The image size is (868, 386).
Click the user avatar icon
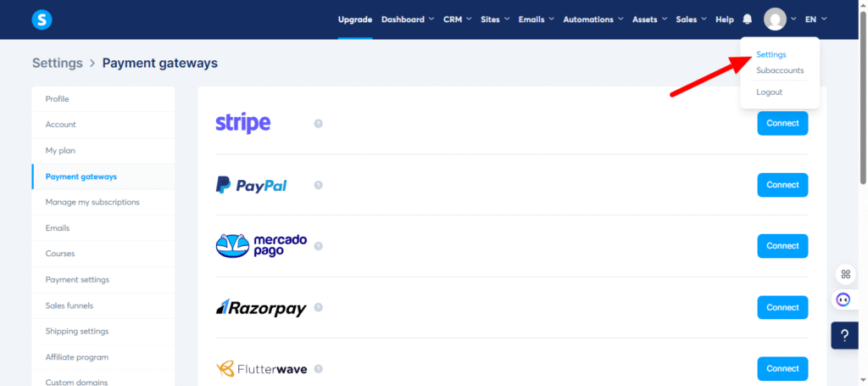click(x=775, y=20)
